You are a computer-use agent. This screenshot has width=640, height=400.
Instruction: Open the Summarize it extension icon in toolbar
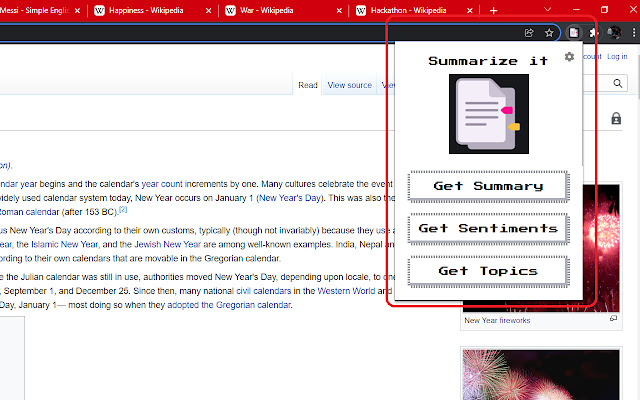pos(574,32)
